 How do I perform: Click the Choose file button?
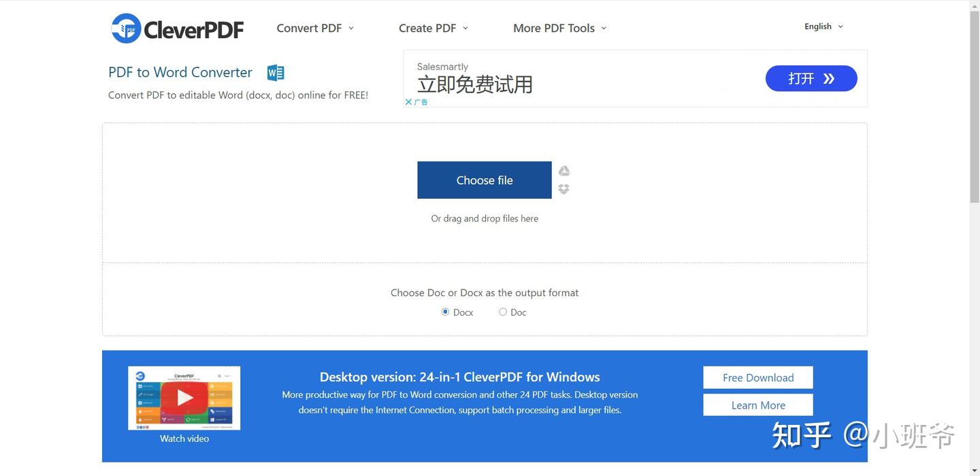pos(485,180)
